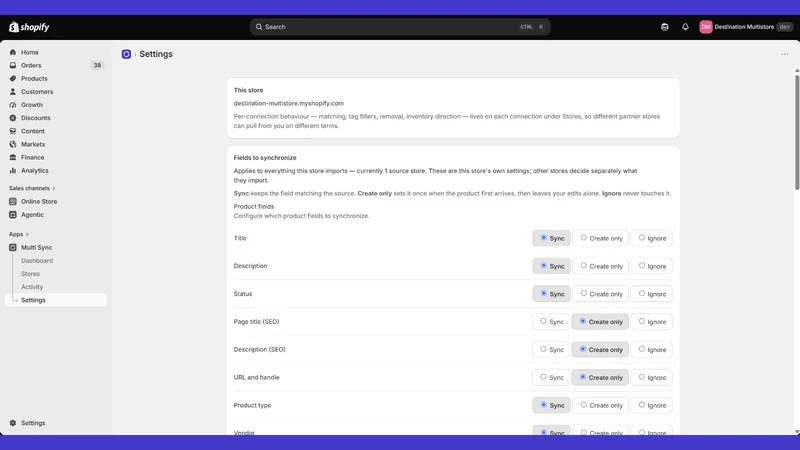Click the Customers person icon

point(13,92)
